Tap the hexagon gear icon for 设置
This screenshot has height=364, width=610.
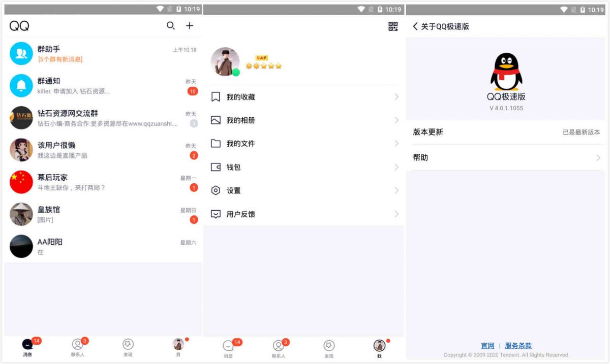click(216, 190)
